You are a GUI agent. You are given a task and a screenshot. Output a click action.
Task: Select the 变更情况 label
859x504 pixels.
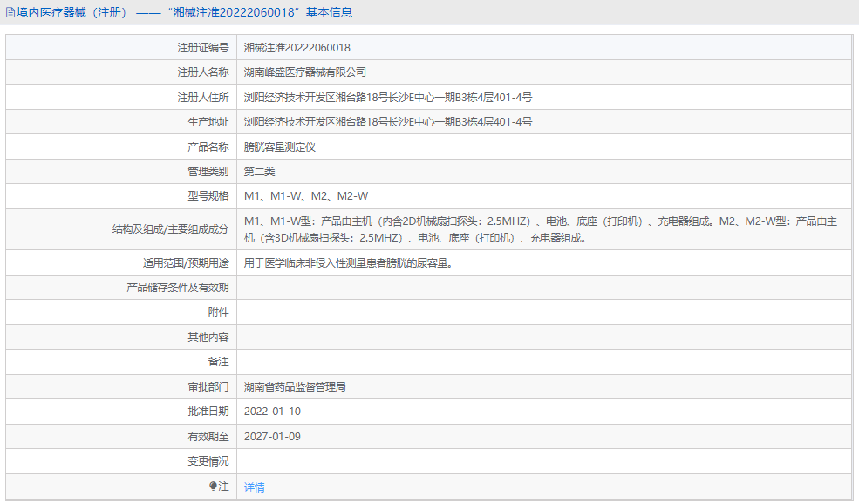pos(208,461)
